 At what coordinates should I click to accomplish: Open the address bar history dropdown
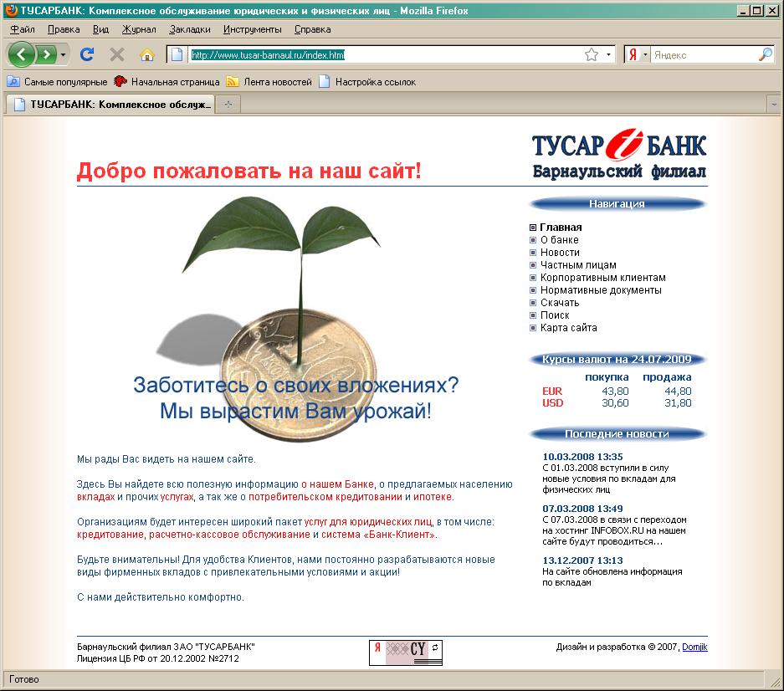click(608, 54)
